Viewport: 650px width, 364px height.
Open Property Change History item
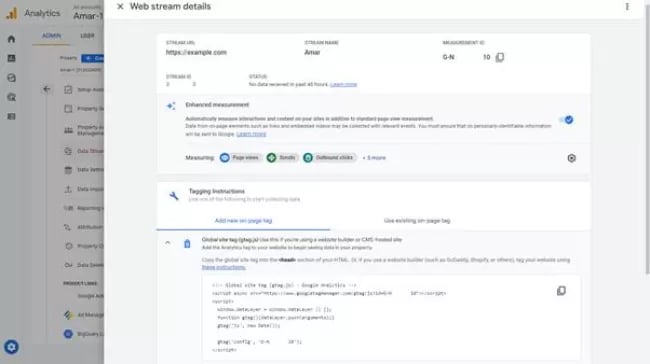pyautogui.click(x=83, y=246)
